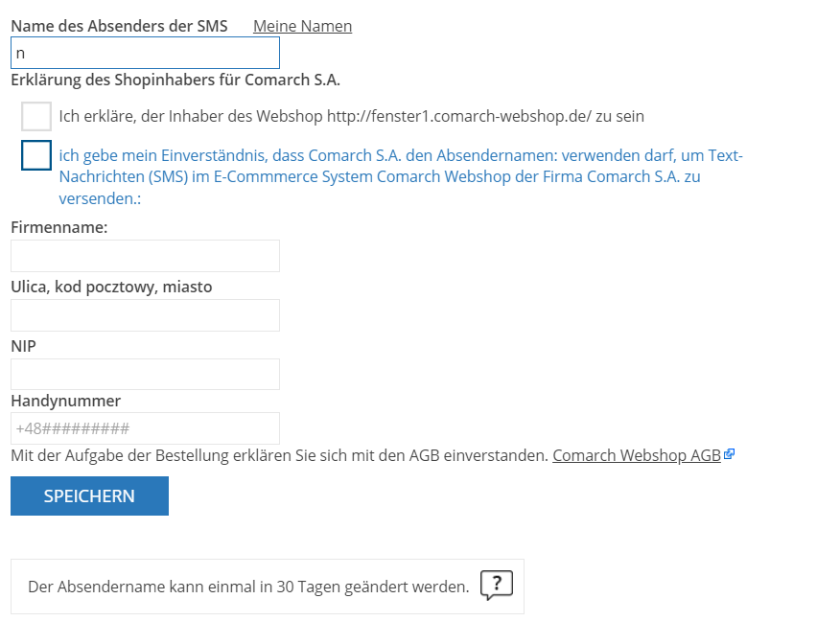Click the blue consent text about Absendernamen

401,176
